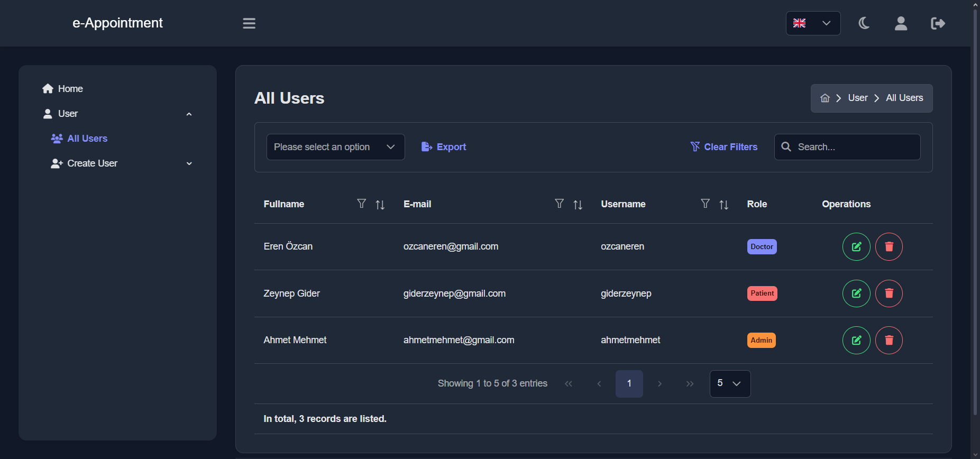
Task: Click the home icon in breadcrumb
Action: (x=825, y=98)
